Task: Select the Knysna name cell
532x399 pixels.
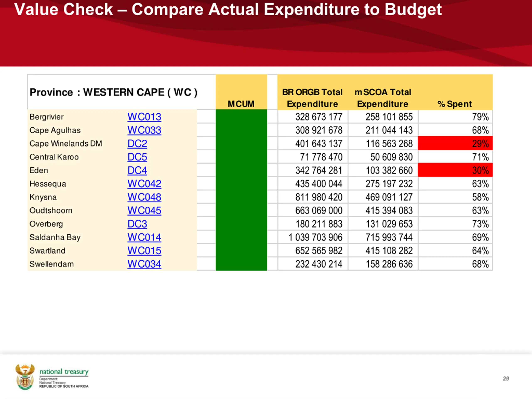Action: [43, 197]
